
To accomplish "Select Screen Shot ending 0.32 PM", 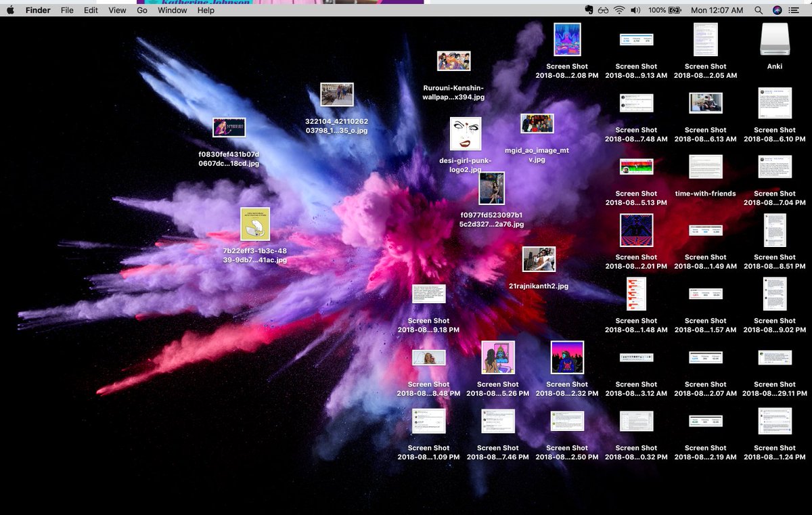I will coord(637,421).
